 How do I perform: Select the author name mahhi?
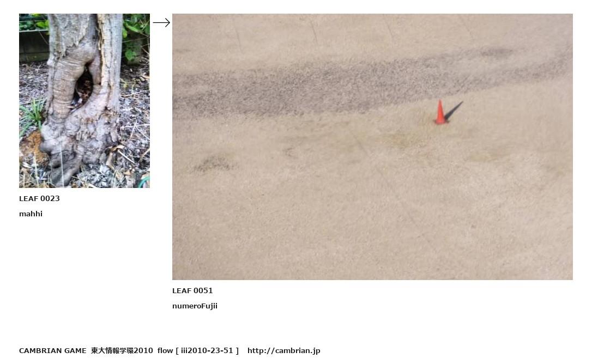pyautogui.click(x=31, y=214)
